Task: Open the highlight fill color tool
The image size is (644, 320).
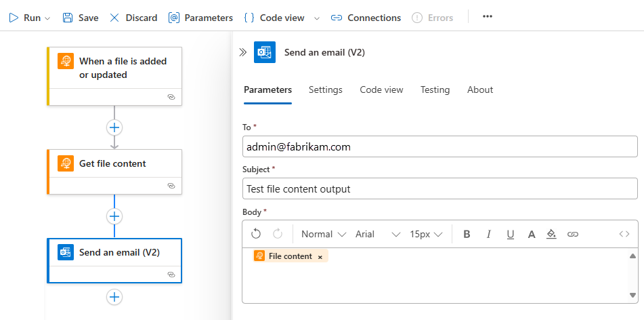Action: tap(551, 234)
